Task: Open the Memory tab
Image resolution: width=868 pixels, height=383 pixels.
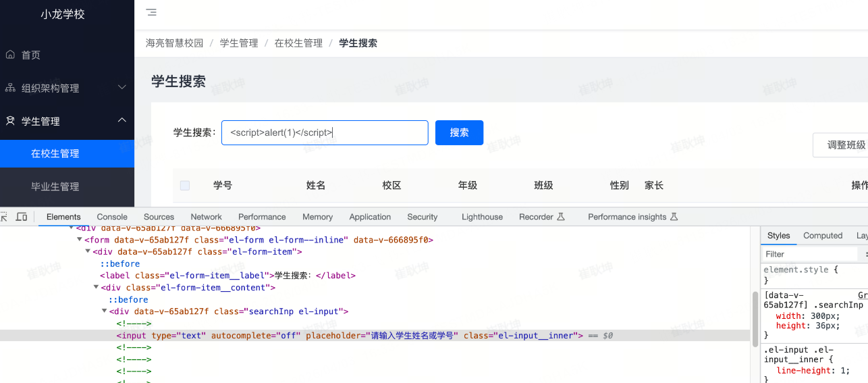Action: point(317,217)
